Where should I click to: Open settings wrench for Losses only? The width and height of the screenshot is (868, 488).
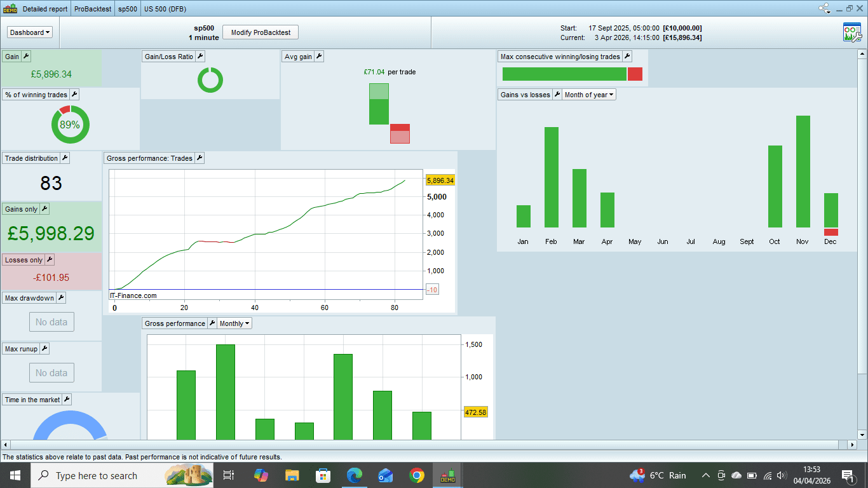(50, 260)
